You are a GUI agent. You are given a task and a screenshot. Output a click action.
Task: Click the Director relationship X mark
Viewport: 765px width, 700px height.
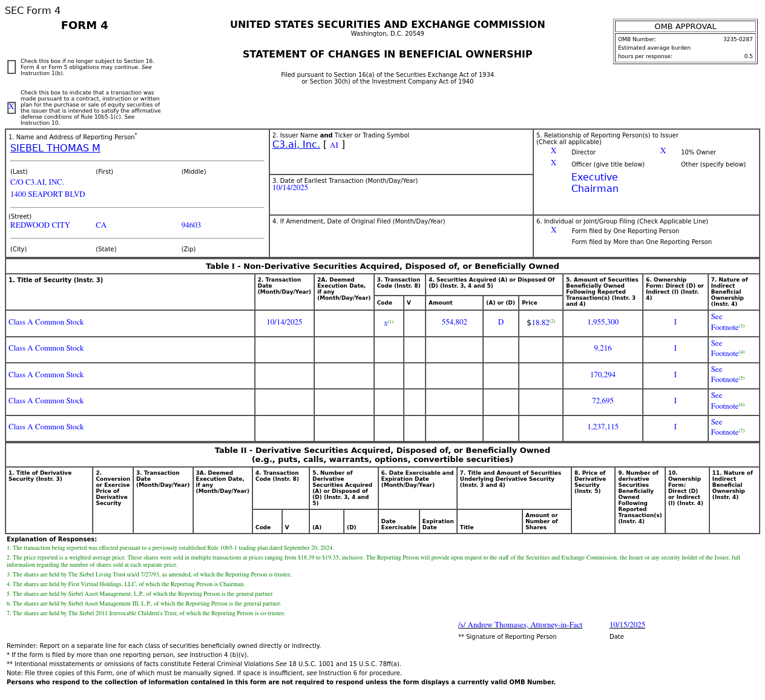click(x=553, y=151)
